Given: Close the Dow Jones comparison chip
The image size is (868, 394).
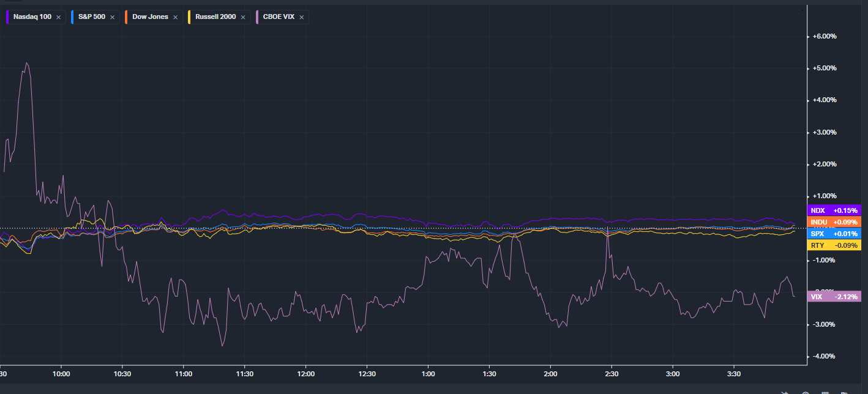Looking at the screenshot, I should click(x=175, y=17).
